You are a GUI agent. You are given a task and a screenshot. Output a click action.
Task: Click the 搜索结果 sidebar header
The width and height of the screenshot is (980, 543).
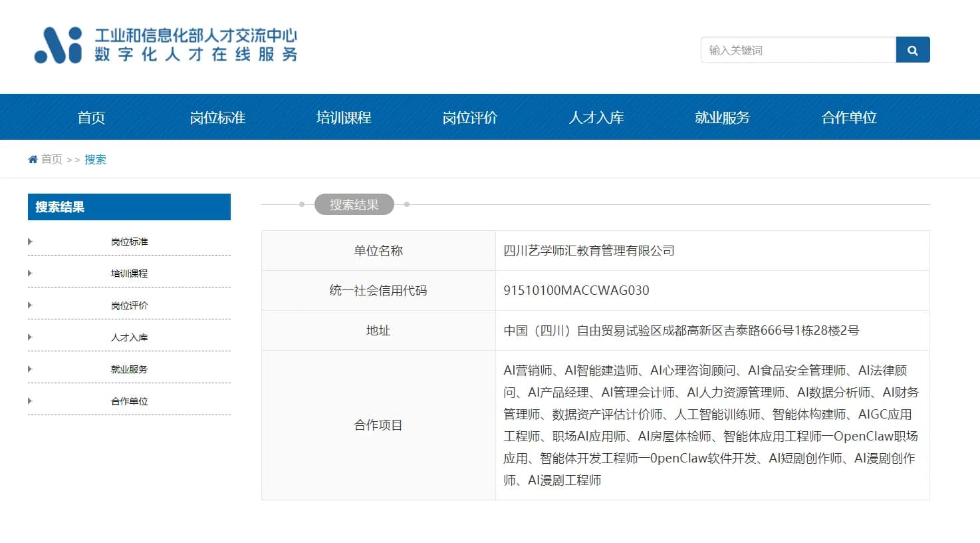[x=129, y=207]
